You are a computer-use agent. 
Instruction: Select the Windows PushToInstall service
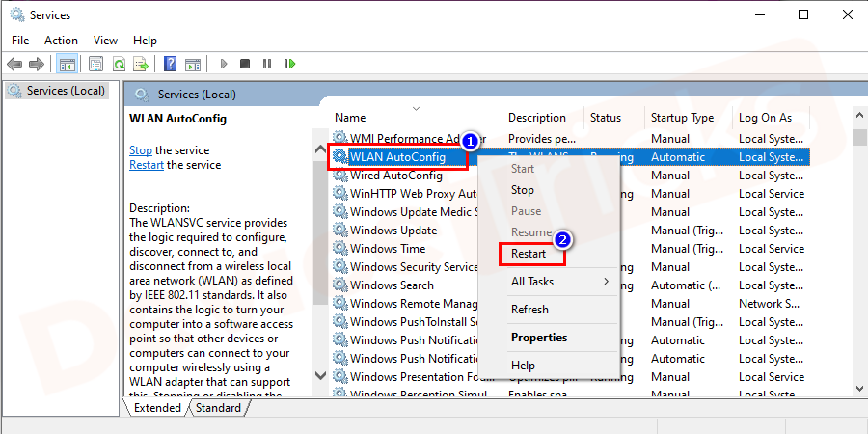point(414,321)
